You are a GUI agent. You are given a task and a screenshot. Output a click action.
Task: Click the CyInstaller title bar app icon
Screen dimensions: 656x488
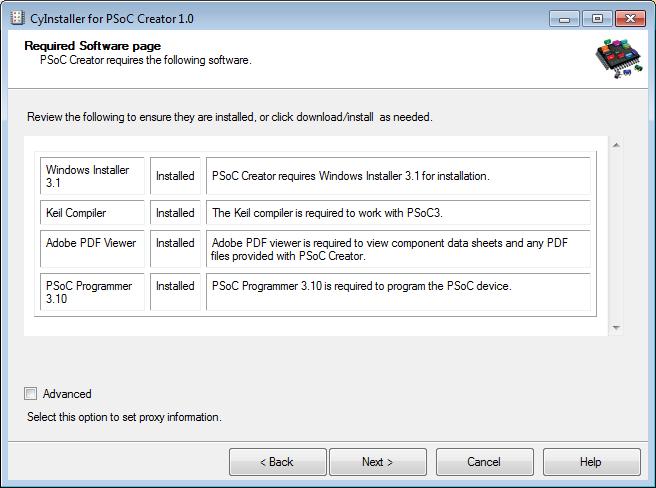17,18
